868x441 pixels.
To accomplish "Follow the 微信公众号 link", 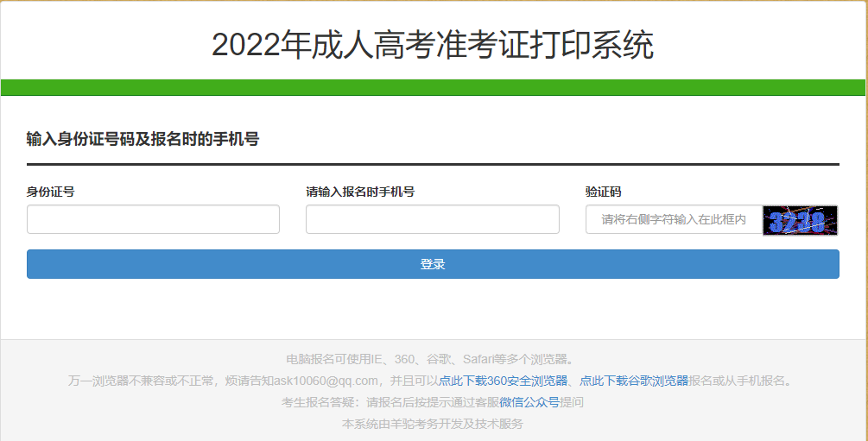I will (x=529, y=402).
